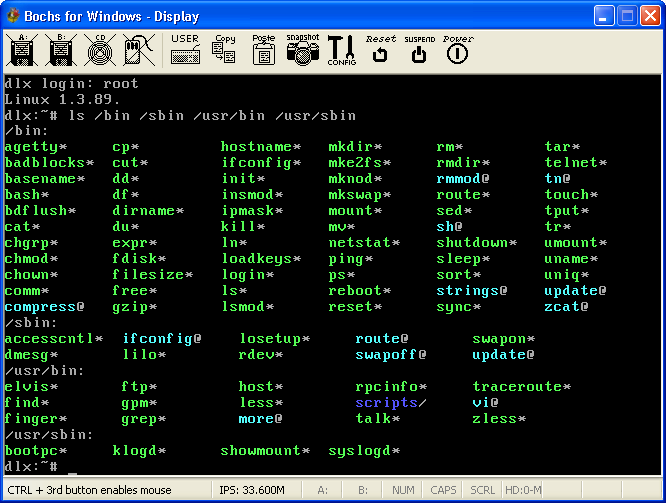This screenshot has height=503, width=666.
Task: Click the 'telnet*' entry
Action: click(x=576, y=163)
